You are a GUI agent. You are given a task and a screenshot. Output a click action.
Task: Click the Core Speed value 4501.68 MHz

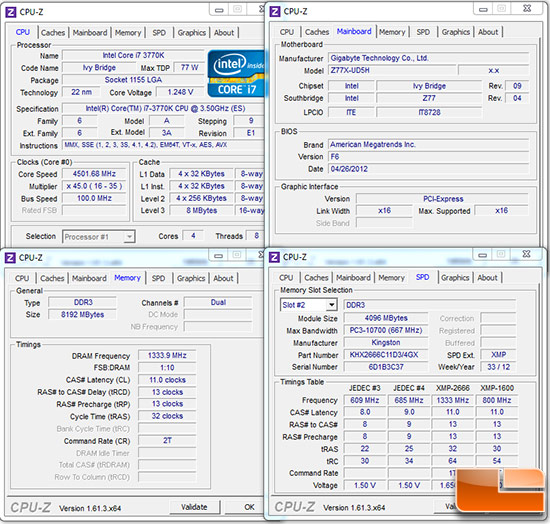pos(94,174)
